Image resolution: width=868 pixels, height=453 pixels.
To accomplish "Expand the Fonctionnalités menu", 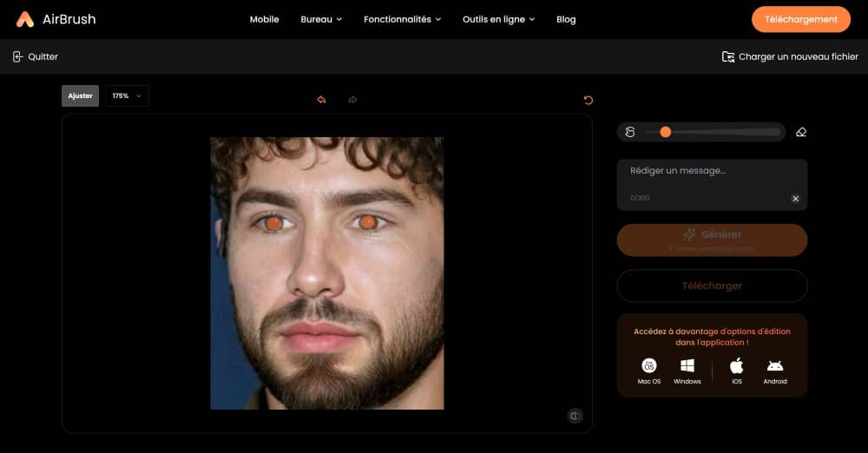I will (402, 19).
